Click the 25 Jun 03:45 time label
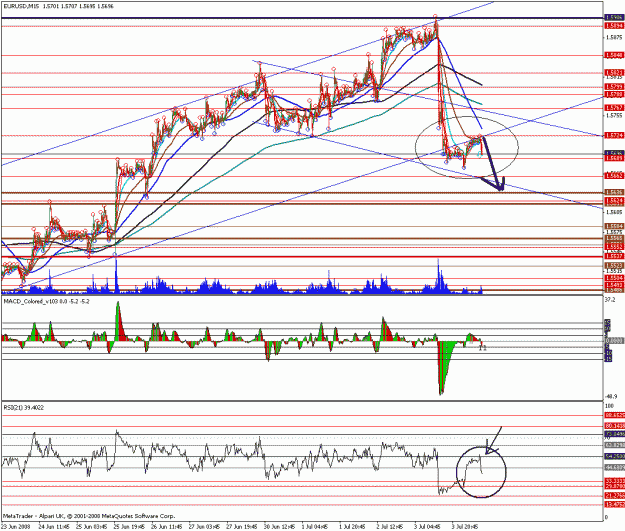 pos(92,527)
